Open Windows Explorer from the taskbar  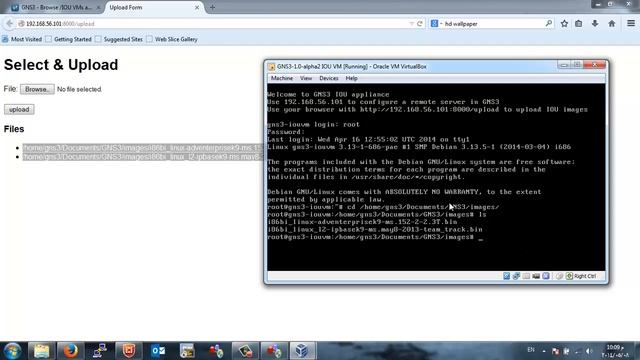click(x=41, y=351)
